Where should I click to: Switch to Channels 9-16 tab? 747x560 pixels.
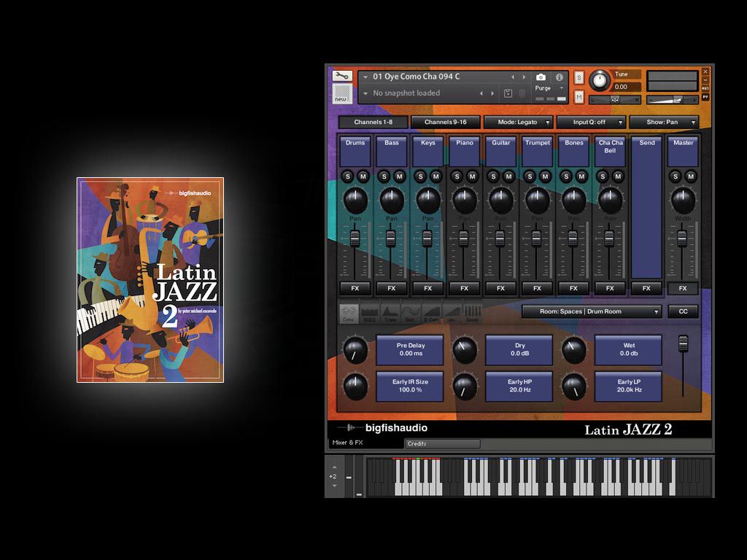(446, 122)
